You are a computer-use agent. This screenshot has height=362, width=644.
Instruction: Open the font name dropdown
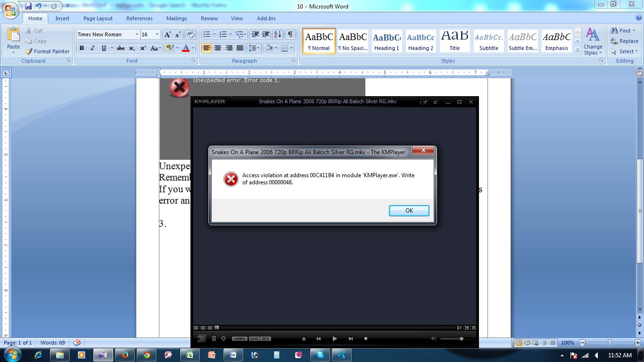point(137,34)
